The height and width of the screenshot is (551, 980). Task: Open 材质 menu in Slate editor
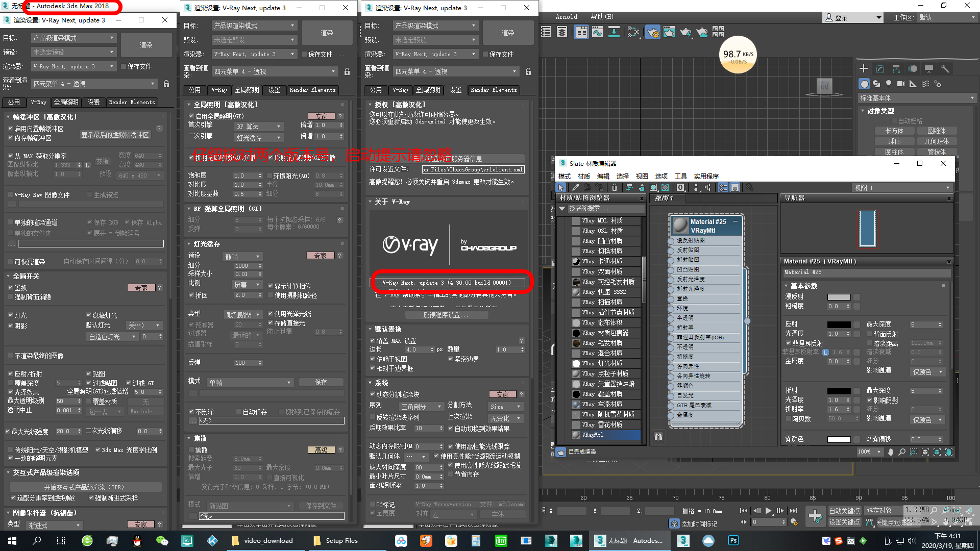[584, 176]
